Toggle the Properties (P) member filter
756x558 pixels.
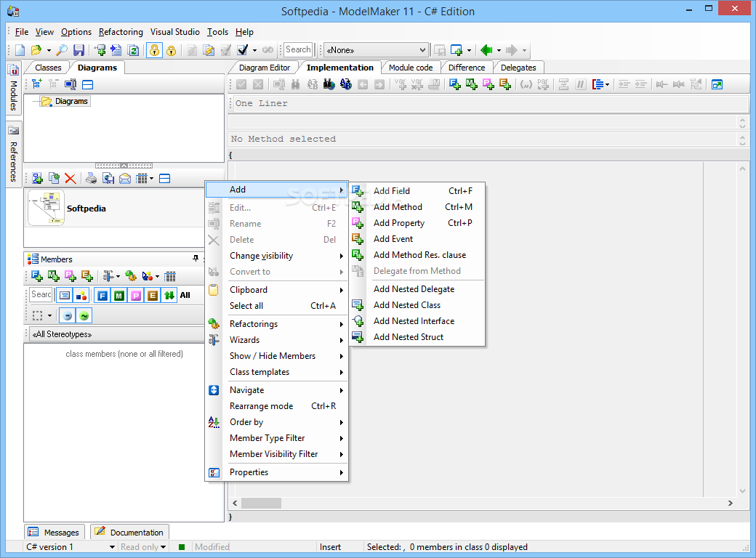click(x=136, y=296)
